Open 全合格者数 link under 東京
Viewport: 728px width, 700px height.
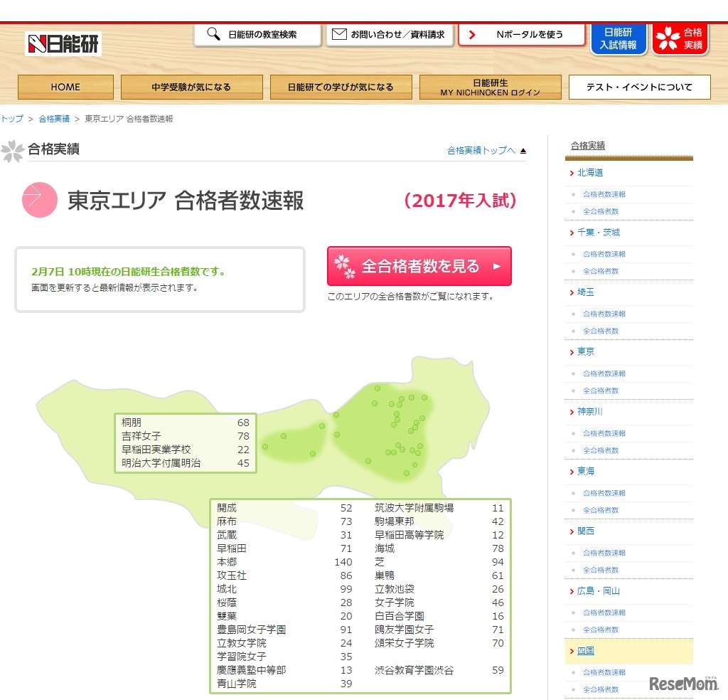point(601,391)
